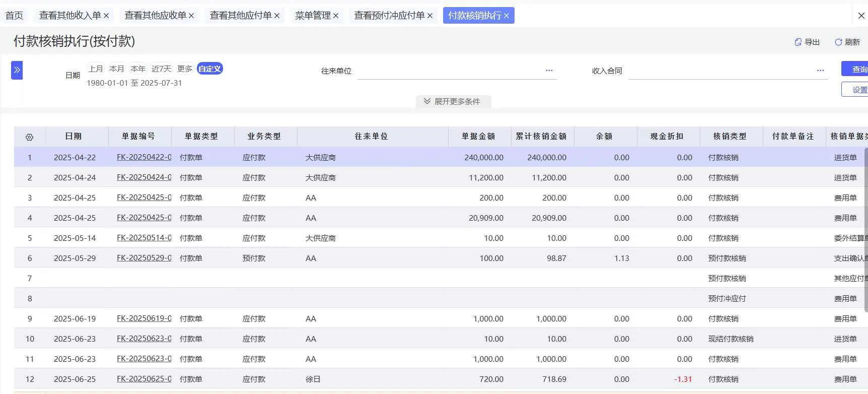Select 自定义 date range
Image resolution: width=868 pixels, height=394 pixels.
210,69
